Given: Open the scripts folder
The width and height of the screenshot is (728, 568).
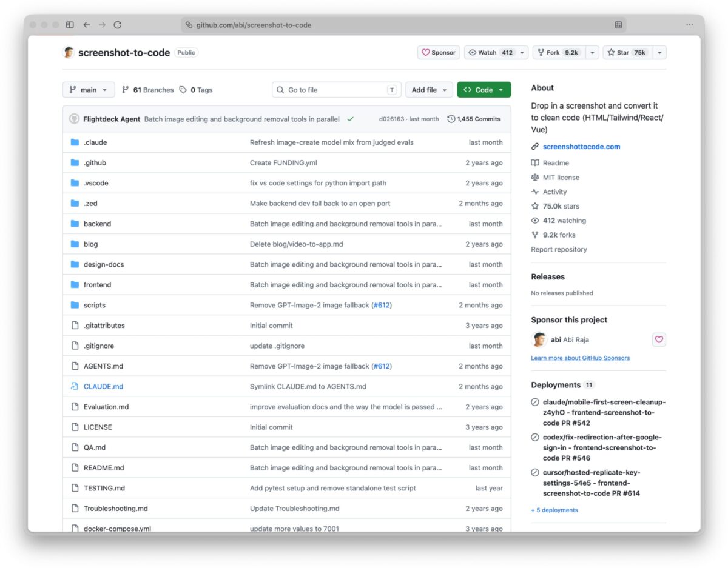Looking at the screenshot, I should (95, 305).
